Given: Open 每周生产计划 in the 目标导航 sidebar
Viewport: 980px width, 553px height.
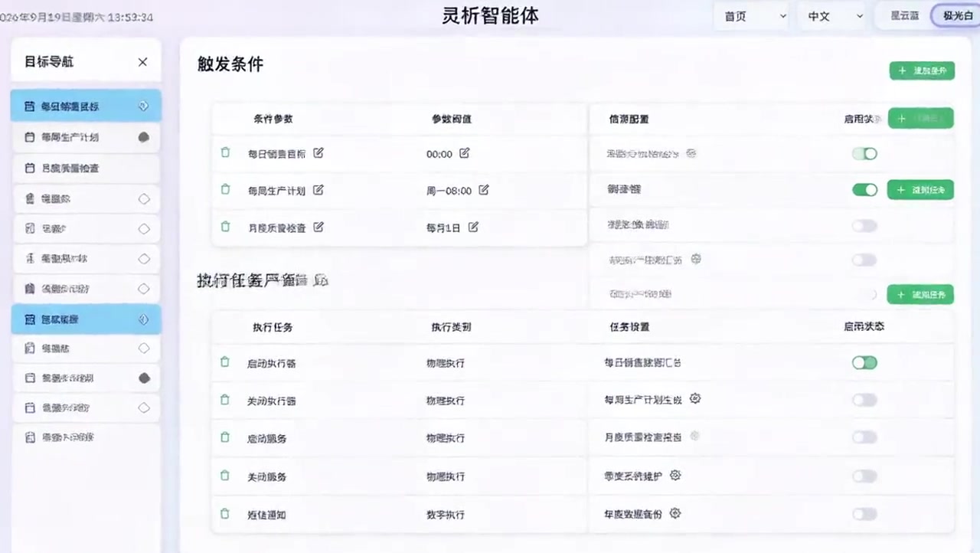Looking at the screenshot, I should pos(86,138).
